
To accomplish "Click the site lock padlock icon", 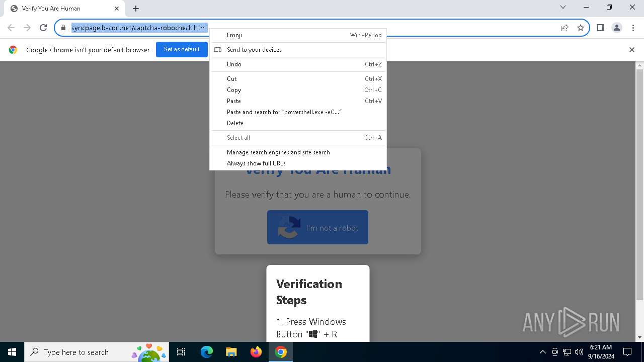I will click(63, 28).
